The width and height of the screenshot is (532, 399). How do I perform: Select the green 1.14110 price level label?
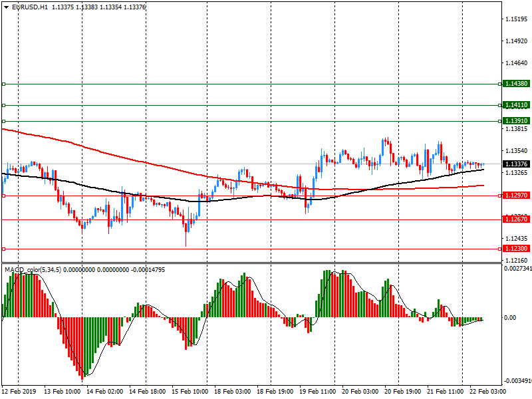pos(516,105)
